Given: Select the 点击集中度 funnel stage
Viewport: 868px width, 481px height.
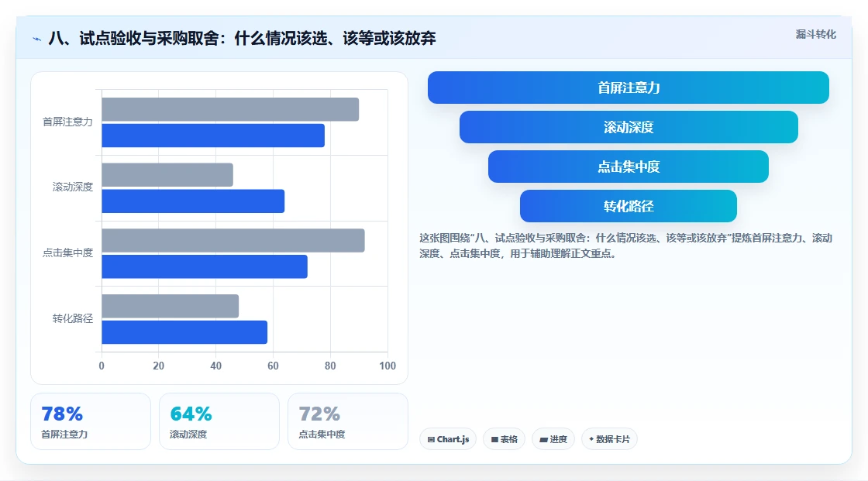Looking at the screenshot, I should point(629,167).
